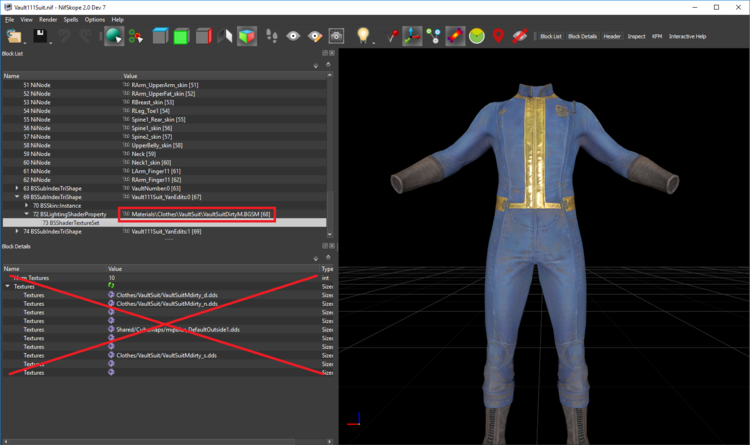Select the 59 NiNode Neck row
This screenshot has height=445, width=750.
coord(165,154)
